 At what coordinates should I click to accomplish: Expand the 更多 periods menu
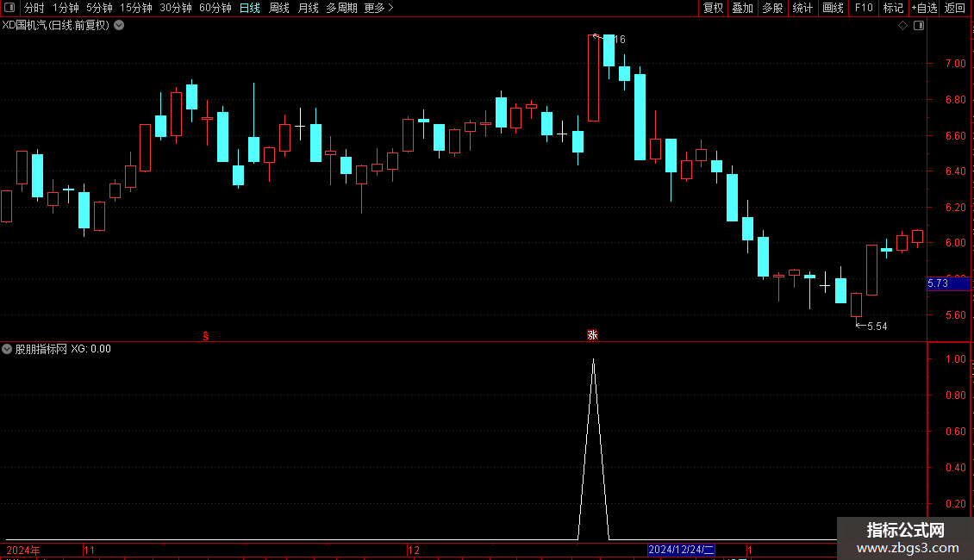click(x=379, y=8)
